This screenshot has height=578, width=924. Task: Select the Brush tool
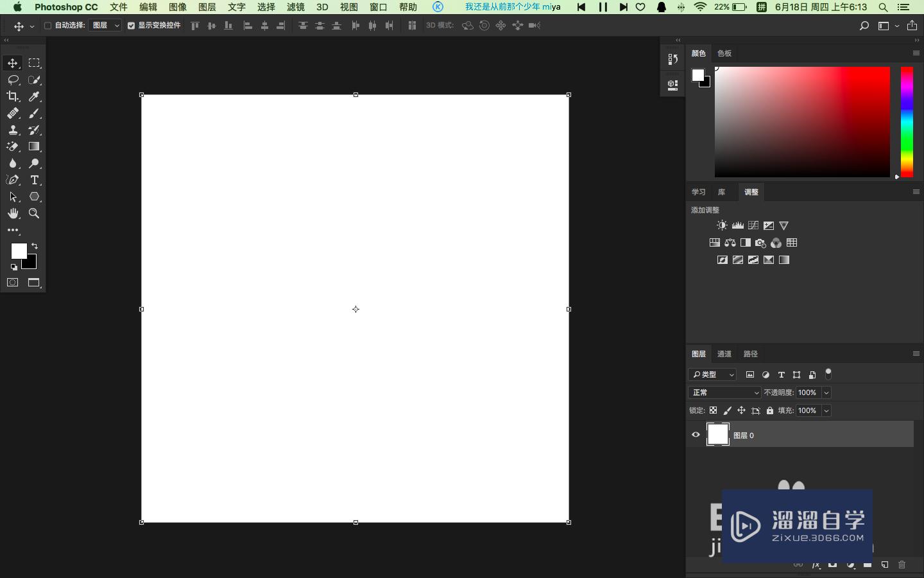34,113
